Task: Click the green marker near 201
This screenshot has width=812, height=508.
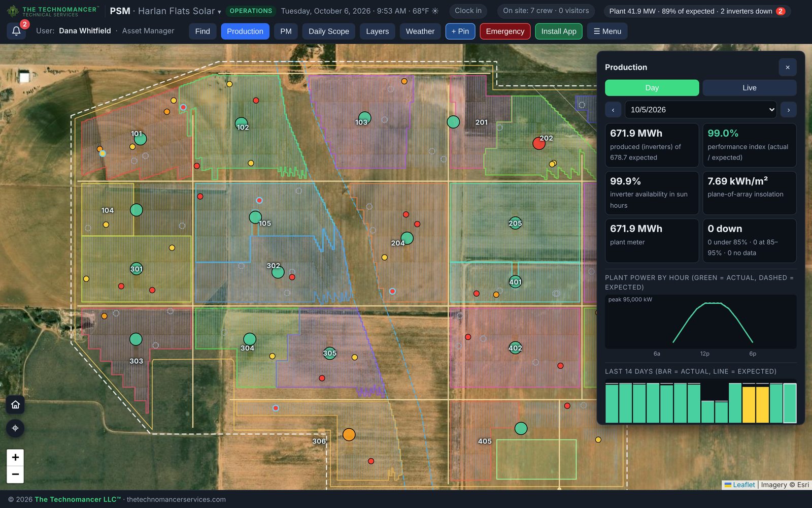Action: pos(453,122)
